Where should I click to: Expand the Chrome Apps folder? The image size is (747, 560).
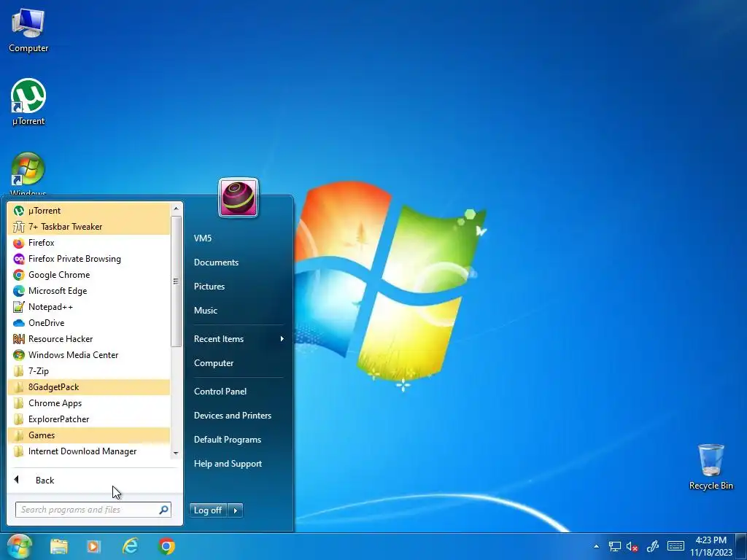click(88, 402)
